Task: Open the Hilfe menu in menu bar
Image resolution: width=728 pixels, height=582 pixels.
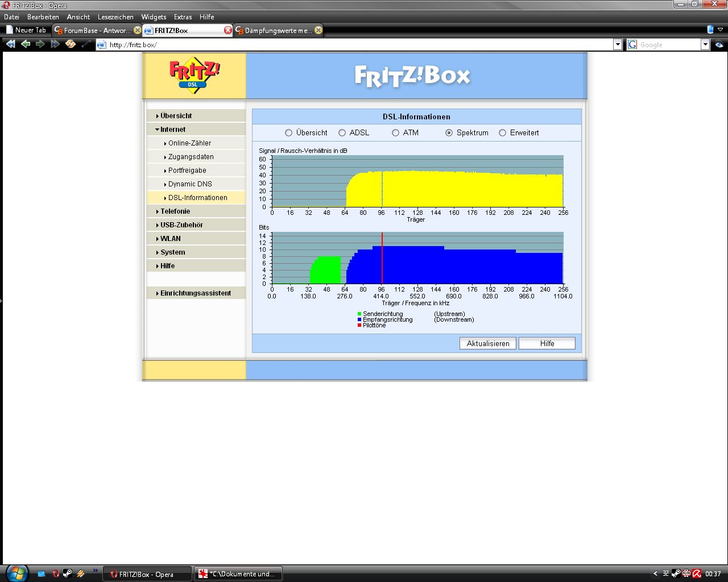Action: coord(207,17)
